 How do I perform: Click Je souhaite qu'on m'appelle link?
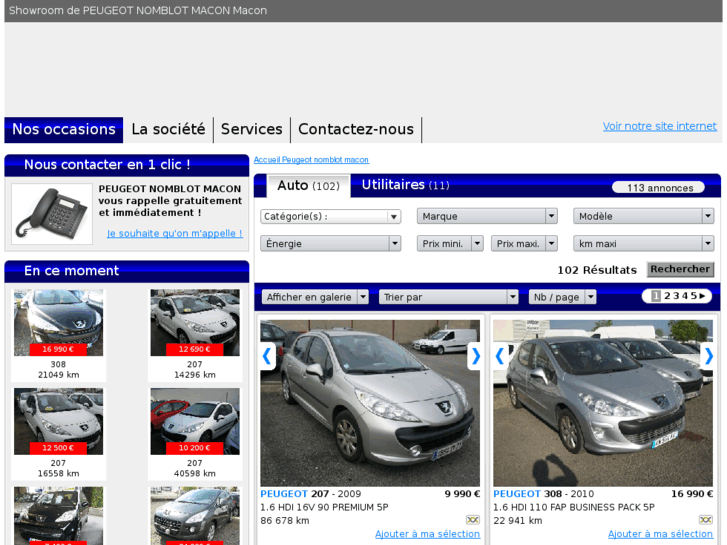tap(175, 233)
